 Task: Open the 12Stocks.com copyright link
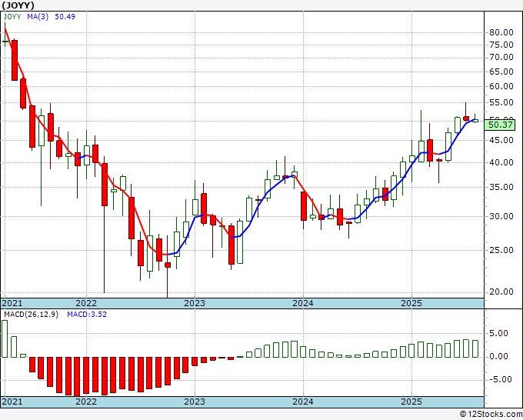(x=491, y=414)
